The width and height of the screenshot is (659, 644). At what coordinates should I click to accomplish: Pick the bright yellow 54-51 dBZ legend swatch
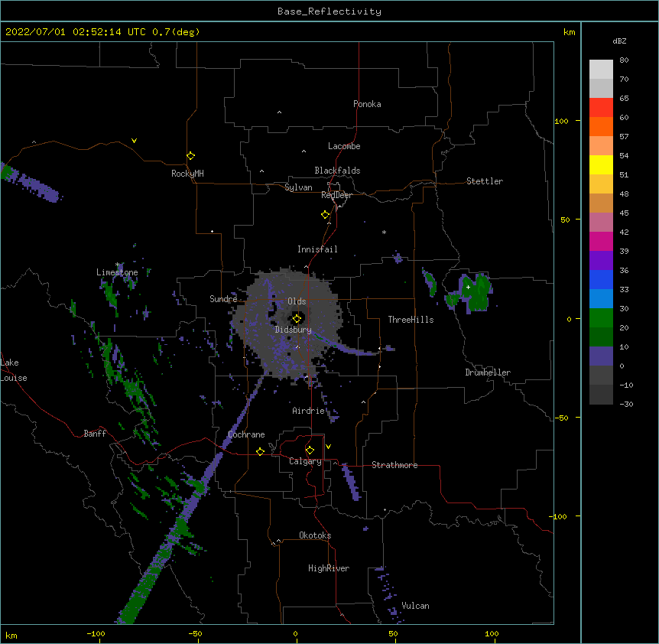pos(601,164)
